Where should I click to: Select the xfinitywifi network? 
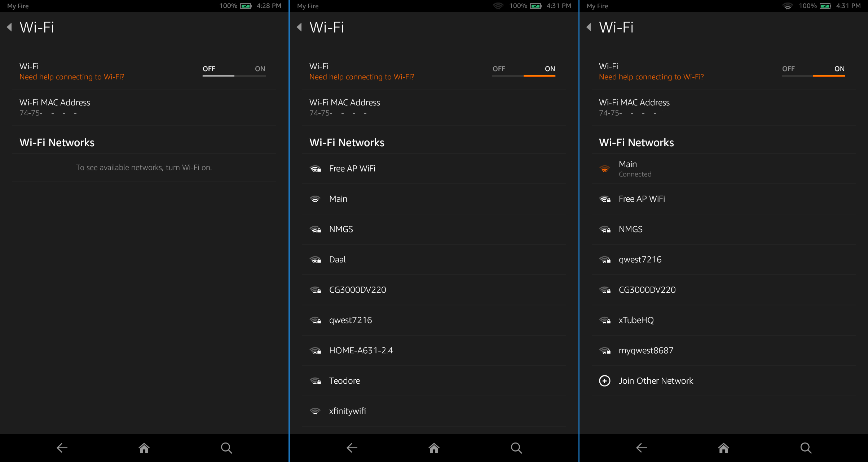coord(347,411)
